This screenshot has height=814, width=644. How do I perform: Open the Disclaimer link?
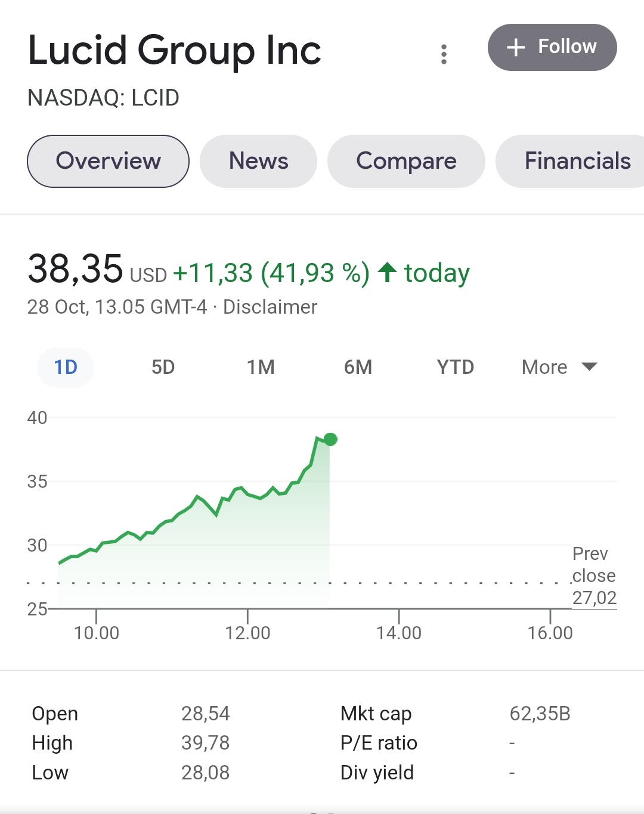pyautogui.click(x=270, y=307)
